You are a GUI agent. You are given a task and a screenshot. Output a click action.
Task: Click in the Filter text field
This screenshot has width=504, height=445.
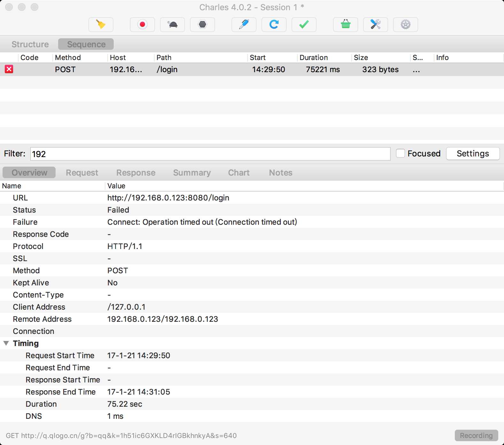[x=210, y=154]
